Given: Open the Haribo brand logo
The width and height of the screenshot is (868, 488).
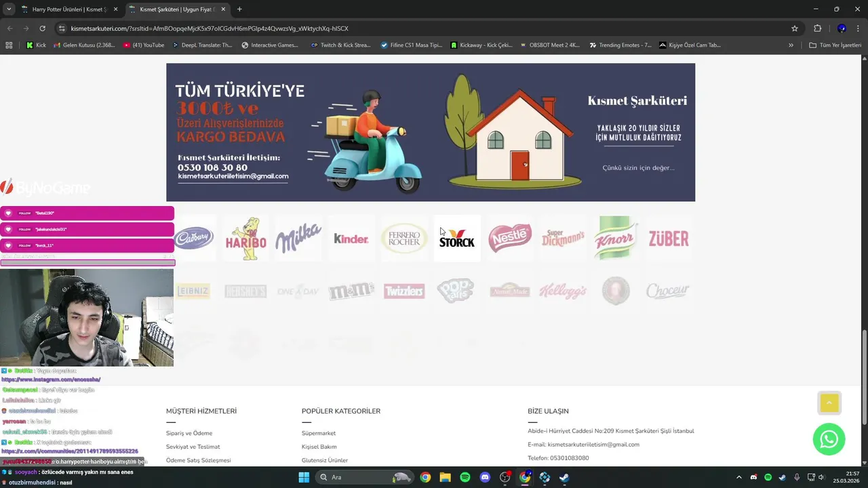Looking at the screenshot, I should click(245, 239).
